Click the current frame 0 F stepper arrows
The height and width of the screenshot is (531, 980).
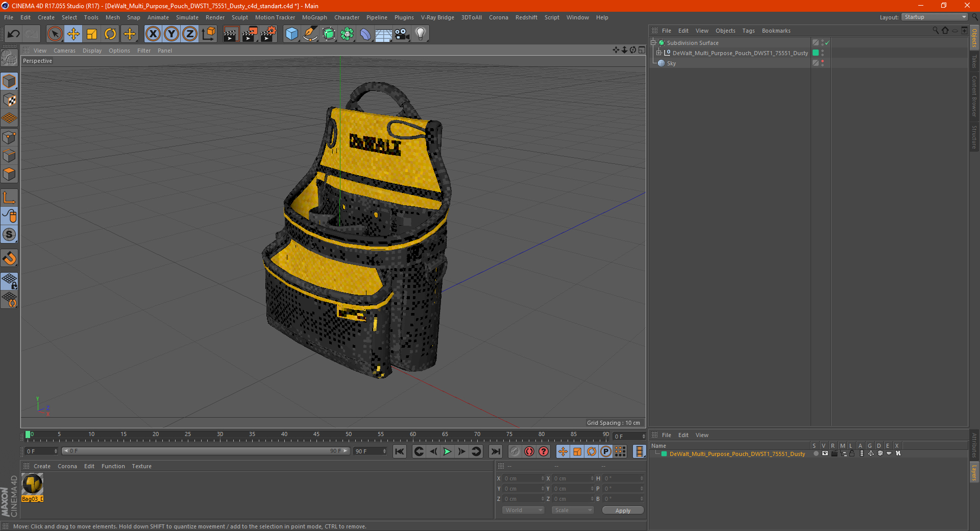56,451
